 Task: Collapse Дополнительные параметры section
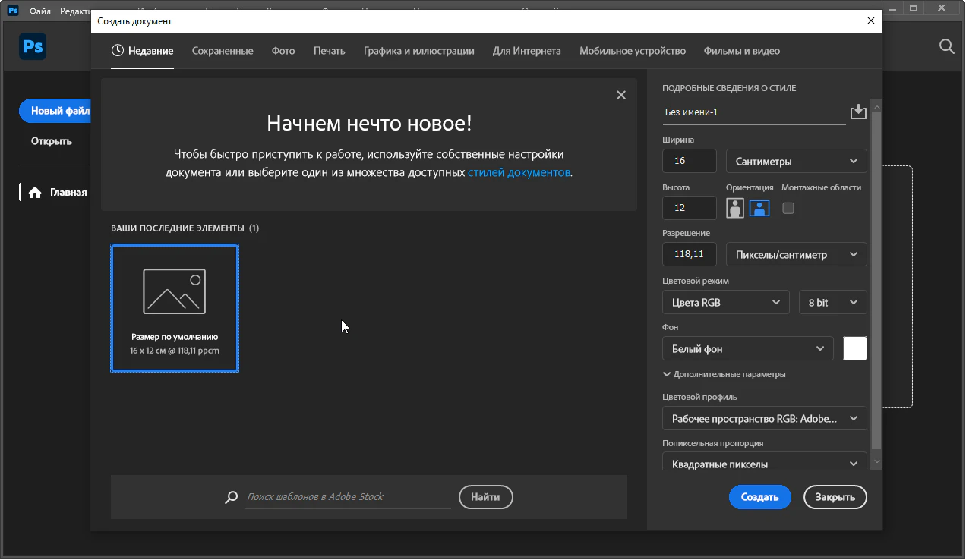click(x=667, y=374)
